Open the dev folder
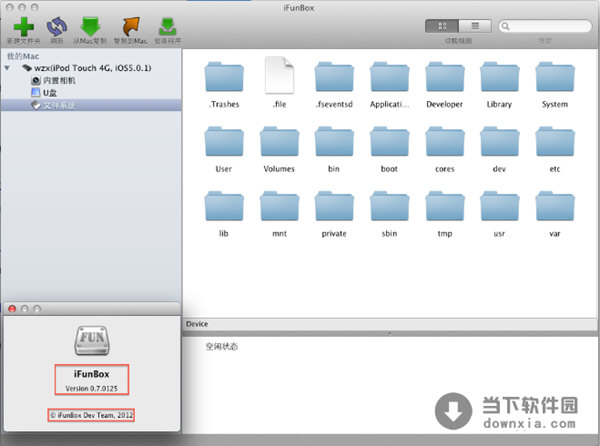This screenshot has width=600, height=446. click(499, 142)
